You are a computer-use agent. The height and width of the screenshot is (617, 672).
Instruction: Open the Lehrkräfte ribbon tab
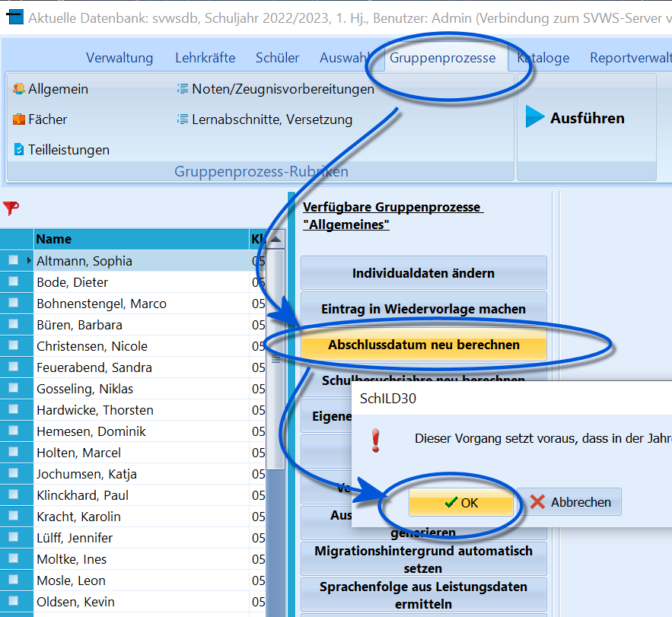205,57
